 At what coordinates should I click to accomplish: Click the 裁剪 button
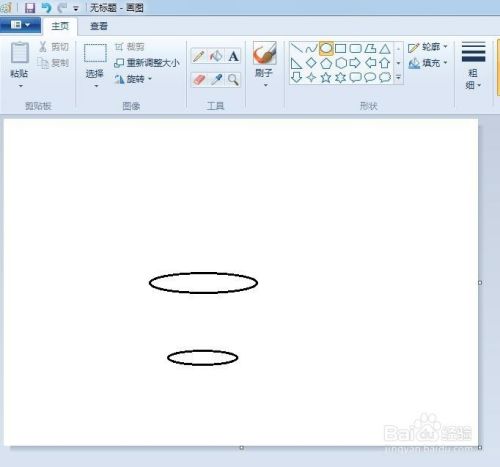click(130, 47)
